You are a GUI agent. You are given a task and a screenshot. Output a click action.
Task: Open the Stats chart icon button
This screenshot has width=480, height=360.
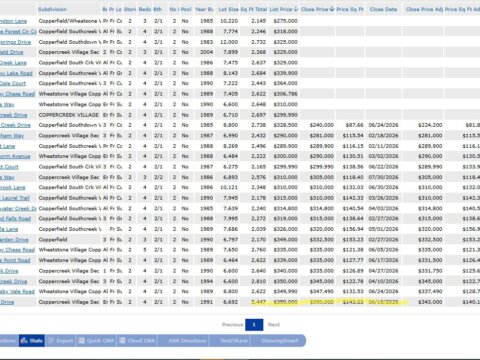tap(32, 341)
